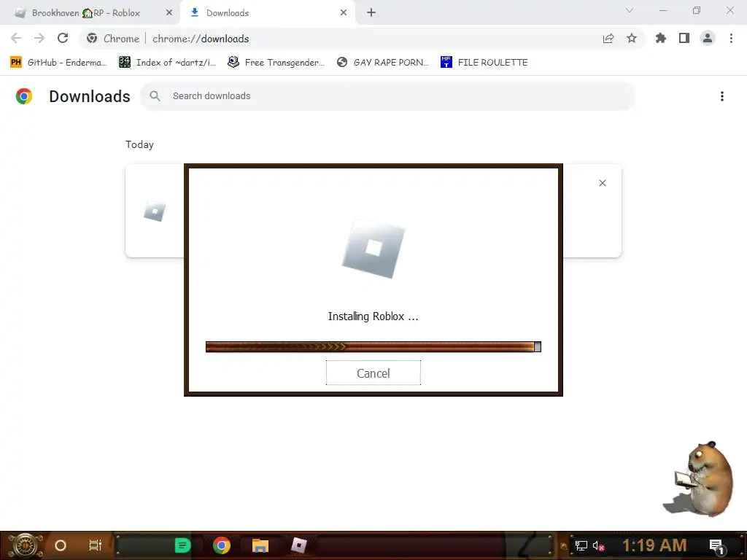Click the large Roblox logo in installer
Image resolution: width=747 pixels, height=560 pixels.
pyautogui.click(x=373, y=247)
